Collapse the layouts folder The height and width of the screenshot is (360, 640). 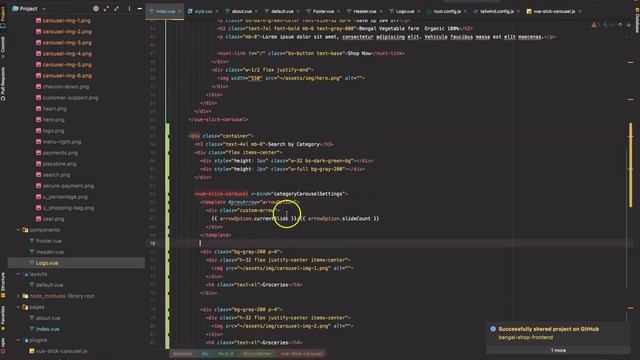click(18, 274)
